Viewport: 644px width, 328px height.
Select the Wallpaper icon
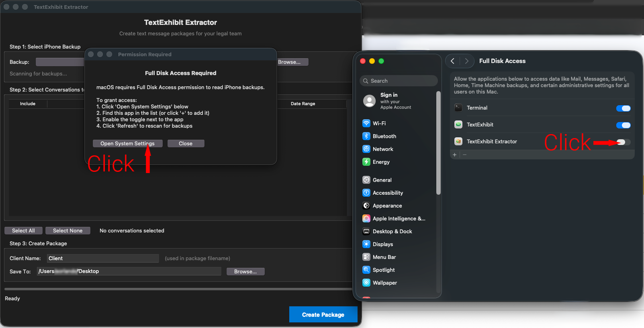366,283
